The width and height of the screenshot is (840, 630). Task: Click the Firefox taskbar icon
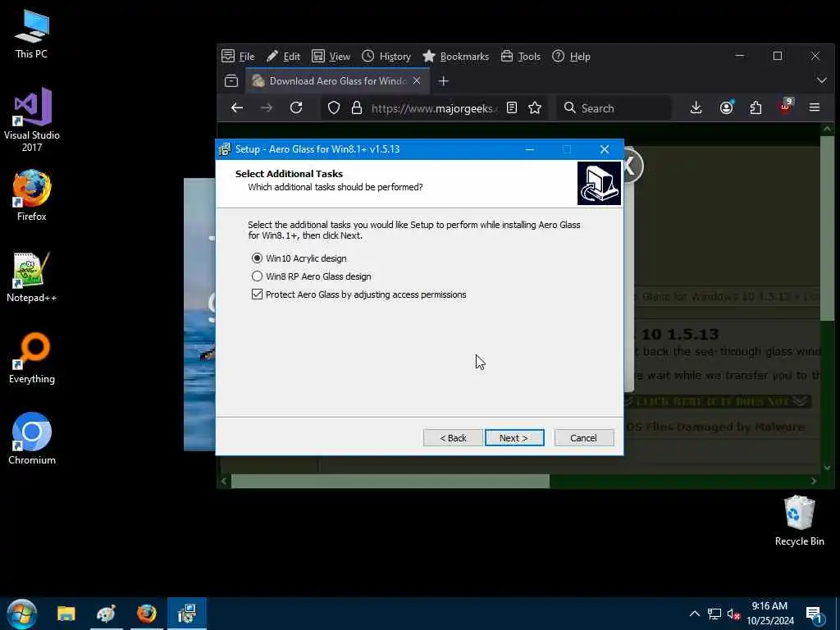pyautogui.click(x=146, y=614)
